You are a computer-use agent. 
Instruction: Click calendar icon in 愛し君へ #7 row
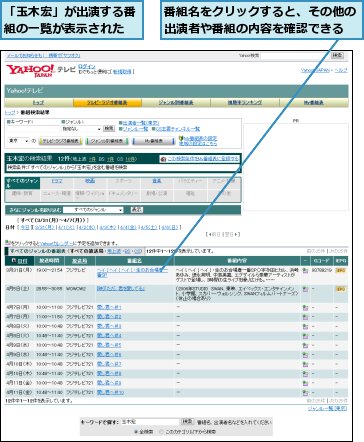[x=305, y=364]
